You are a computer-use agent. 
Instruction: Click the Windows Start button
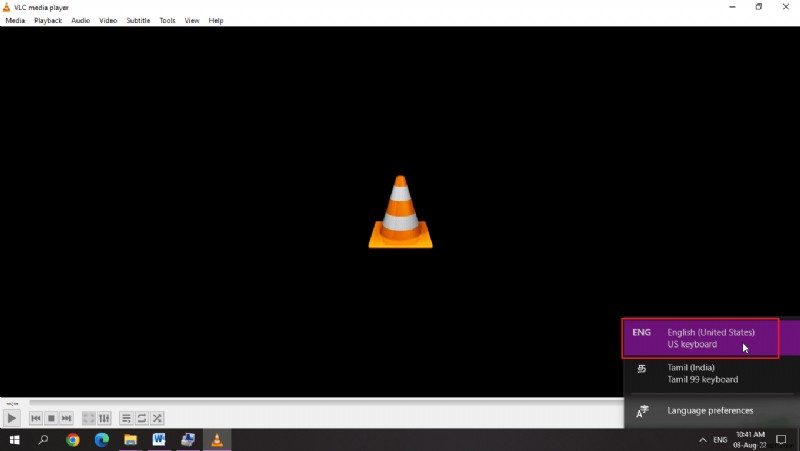14,440
